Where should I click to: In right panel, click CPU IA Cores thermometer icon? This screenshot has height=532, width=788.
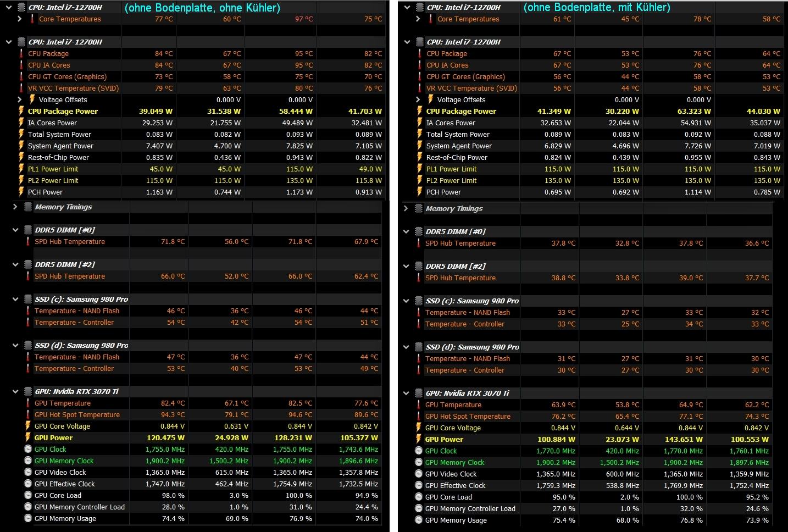420,65
